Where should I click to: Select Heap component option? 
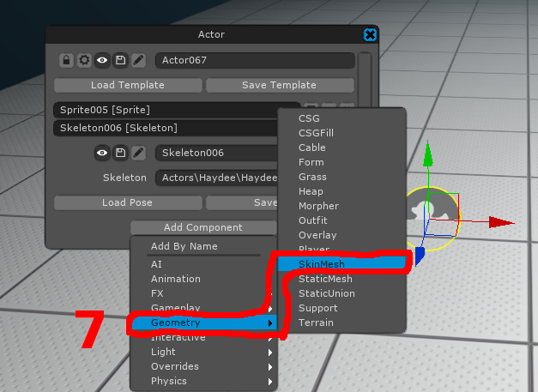342,191
